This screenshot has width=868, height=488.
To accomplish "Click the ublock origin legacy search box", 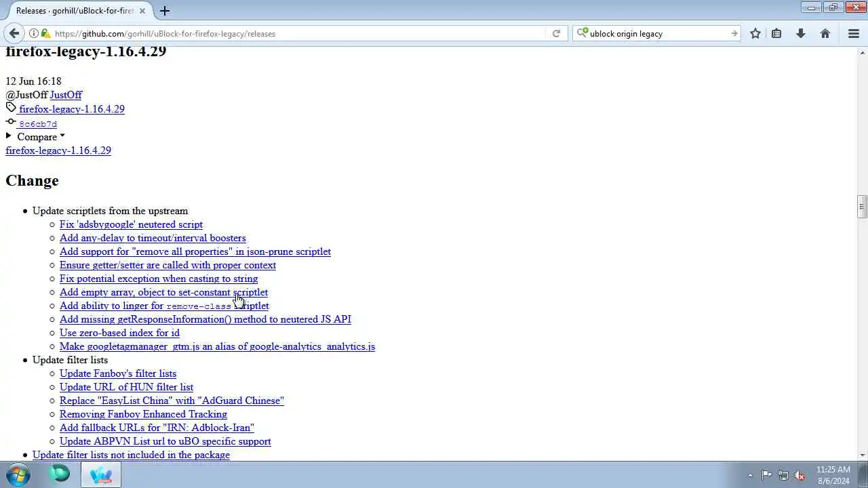I will click(658, 33).
